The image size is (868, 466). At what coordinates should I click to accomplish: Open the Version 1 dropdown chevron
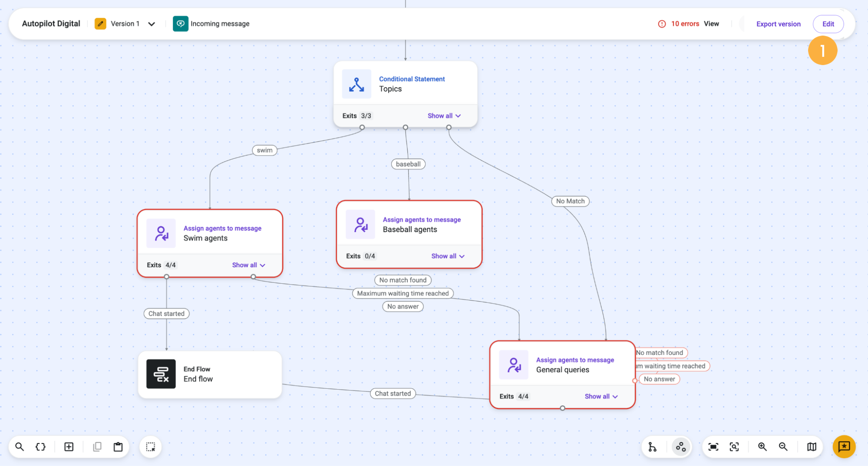click(152, 24)
